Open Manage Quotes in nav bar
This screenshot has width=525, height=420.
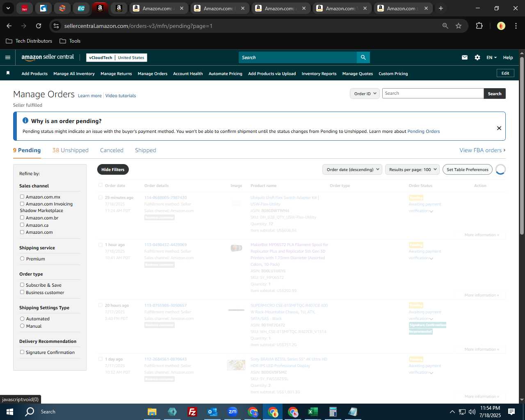tap(358, 74)
